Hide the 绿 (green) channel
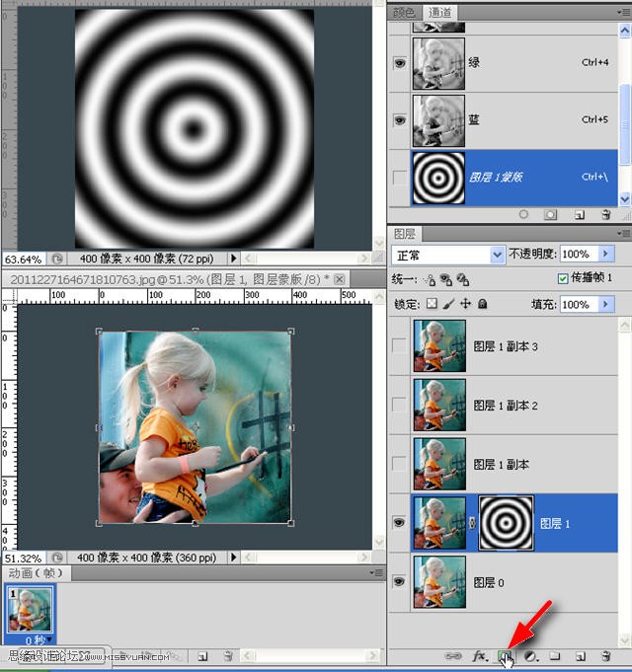 click(x=400, y=63)
